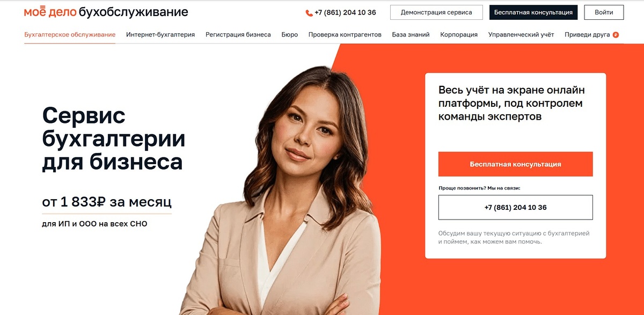Image resolution: width=644 pixels, height=315 pixels.
Task: Click the orange phone icon in header
Action: click(x=309, y=12)
